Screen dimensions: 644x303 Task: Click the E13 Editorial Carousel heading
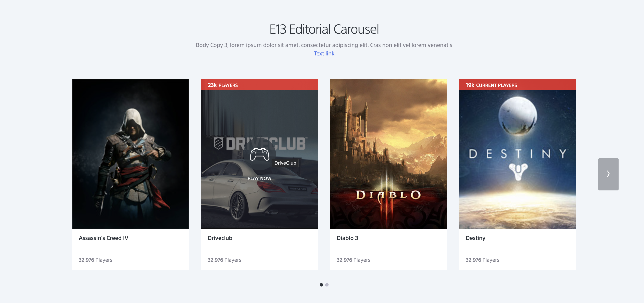coord(324,29)
